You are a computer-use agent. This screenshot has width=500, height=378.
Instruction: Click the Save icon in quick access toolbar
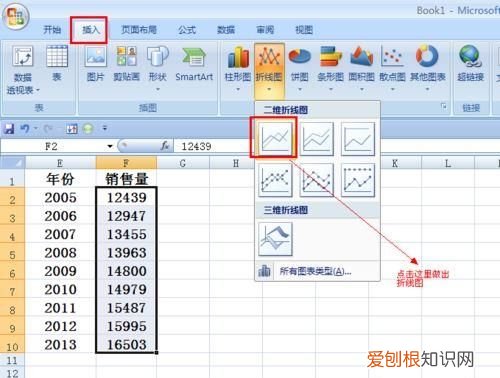click(x=9, y=128)
